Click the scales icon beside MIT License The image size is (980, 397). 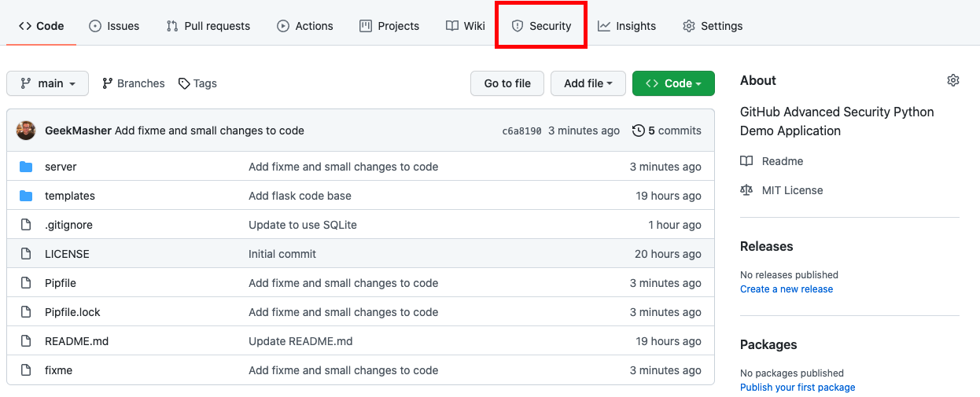pos(746,190)
